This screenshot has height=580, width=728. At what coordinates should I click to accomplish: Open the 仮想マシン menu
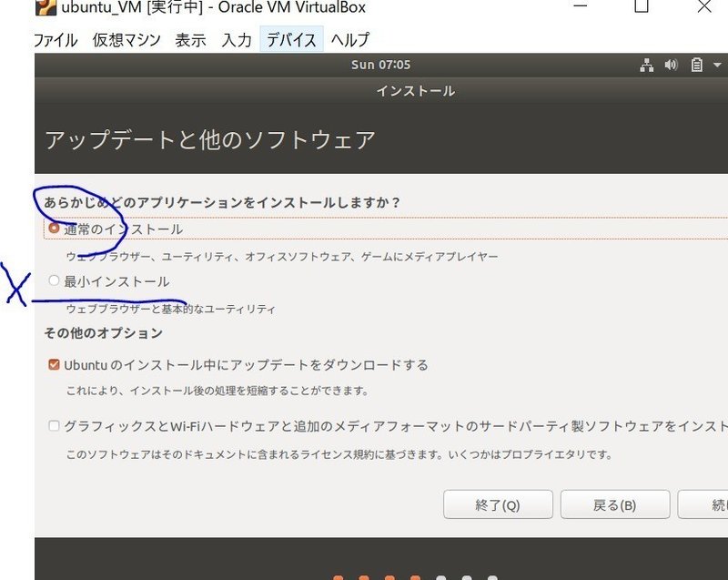click(126, 40)
